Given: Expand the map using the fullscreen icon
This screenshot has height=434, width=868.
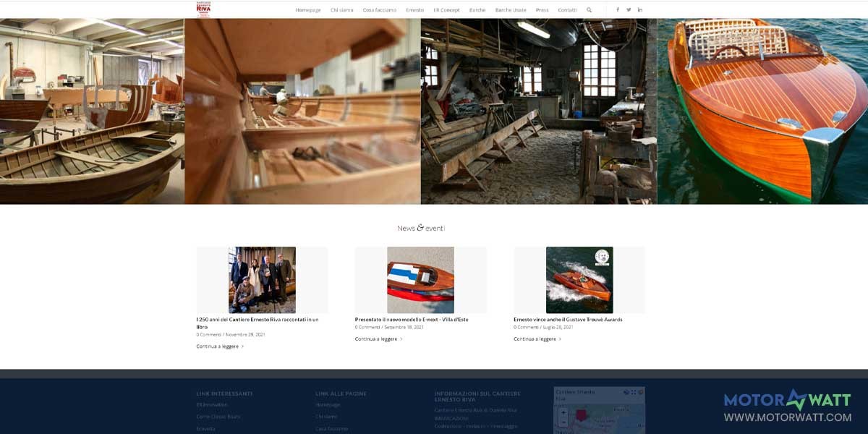Looking at the screenshot, I should (633, 391).
